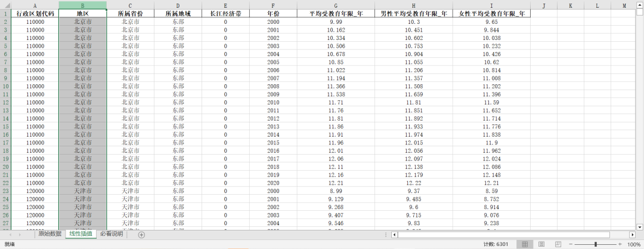Click the 100% zoom level button
This screenshot has width=644, height=249.
click(634, 244)
